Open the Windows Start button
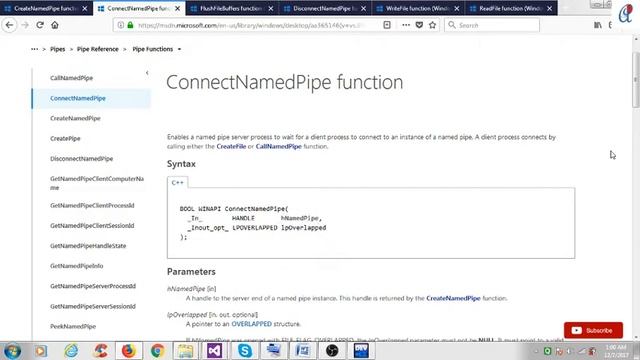640x360 pixels. (12, 351)
